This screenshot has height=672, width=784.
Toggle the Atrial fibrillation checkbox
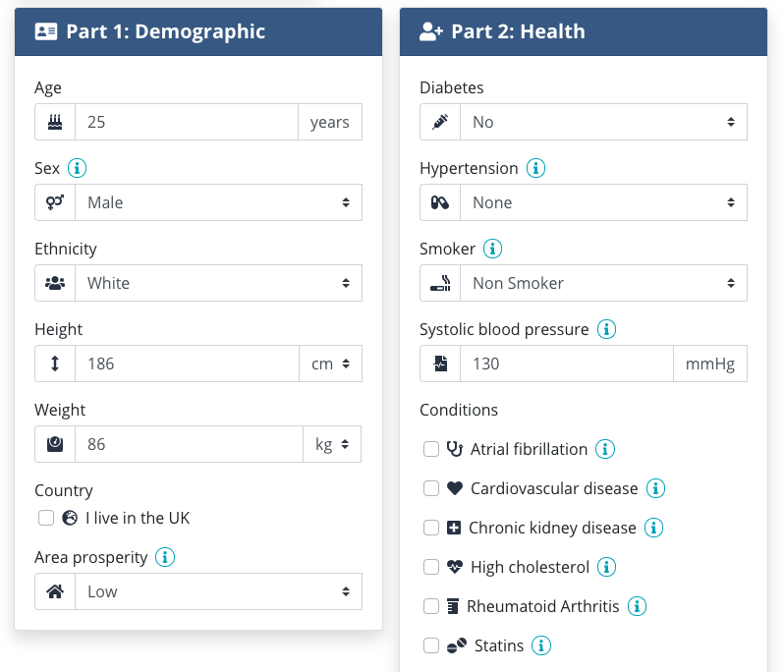pos(431,449)
